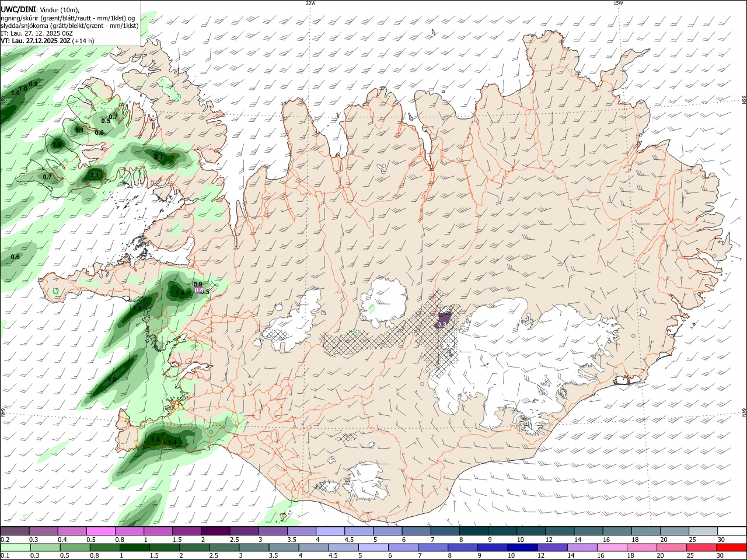747x560 pixels.
Task: Choose the bright red bottom-row swatch labeled 30
Action: pyautogui.click(x=731, y=547)
